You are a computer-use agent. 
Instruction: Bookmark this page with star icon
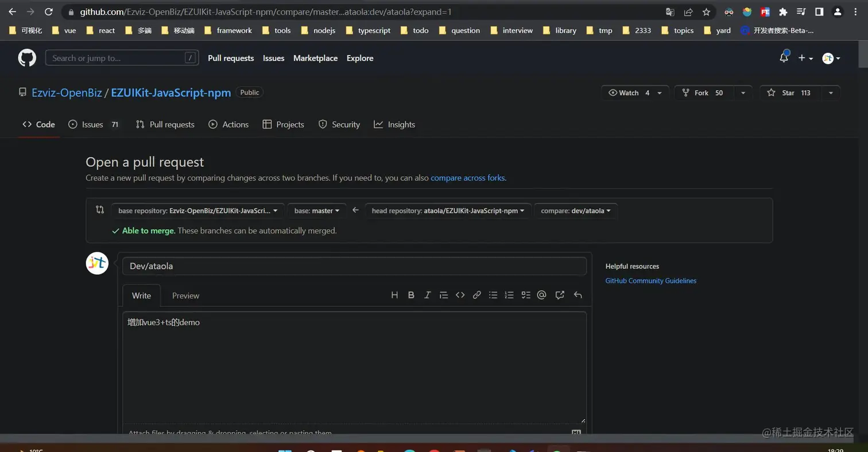tap(706, 12)
